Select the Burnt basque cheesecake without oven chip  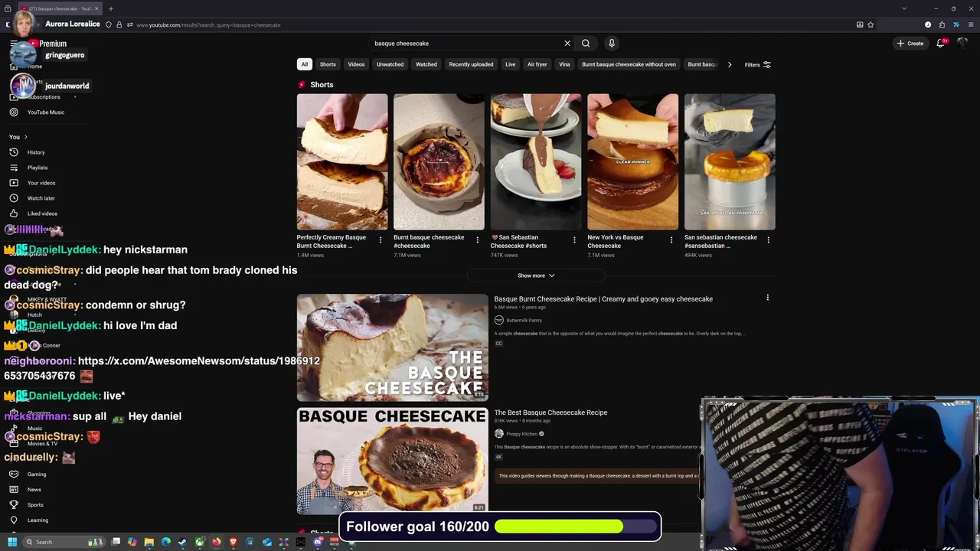pos(629,64)
